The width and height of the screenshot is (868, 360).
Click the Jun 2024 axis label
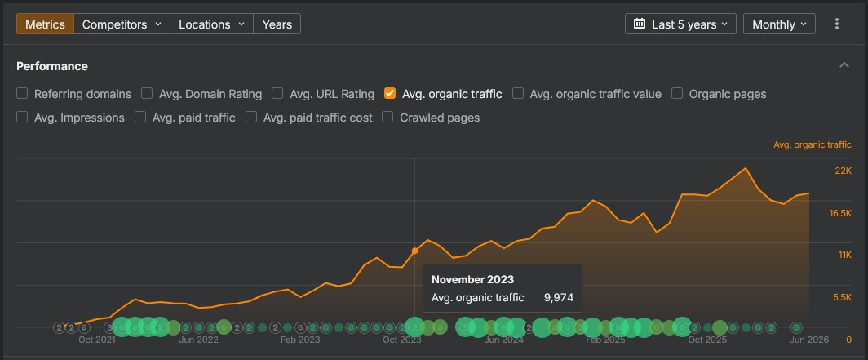point(504,340)
